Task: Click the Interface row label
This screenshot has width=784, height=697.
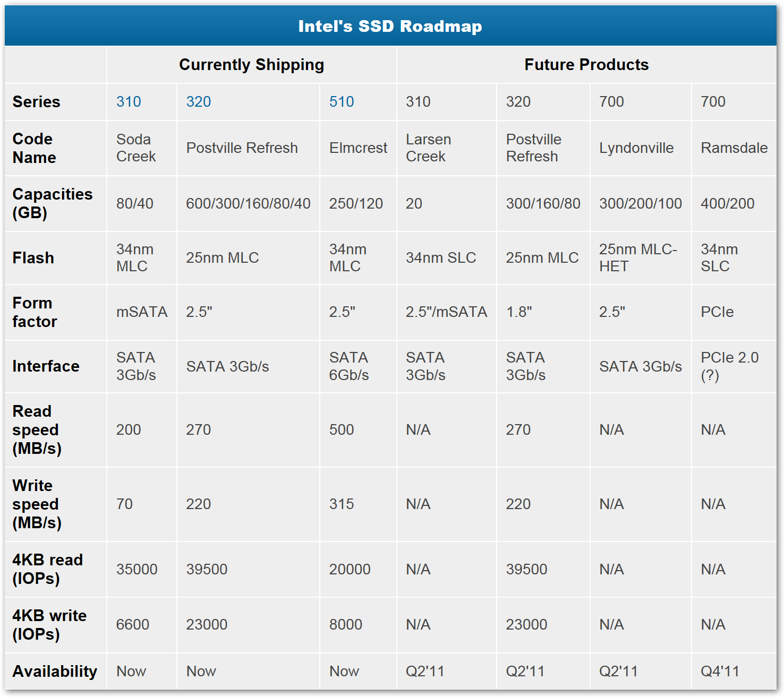Action: point(46,366)
